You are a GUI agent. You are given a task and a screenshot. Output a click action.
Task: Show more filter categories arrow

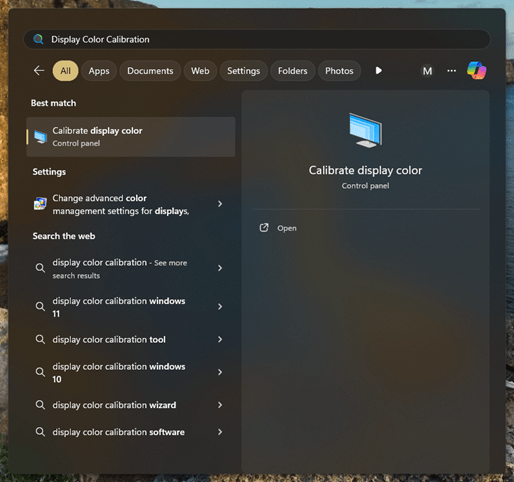(x=379, y=71)
